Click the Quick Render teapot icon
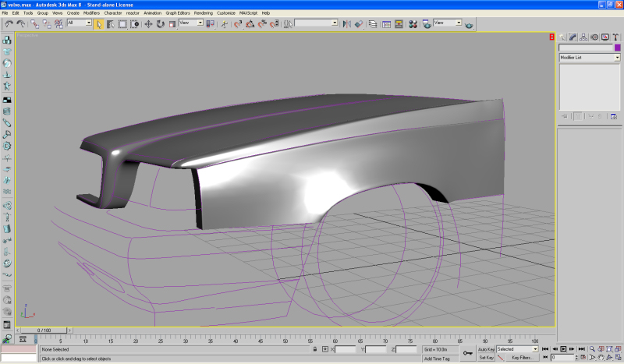 coord(469,25)
